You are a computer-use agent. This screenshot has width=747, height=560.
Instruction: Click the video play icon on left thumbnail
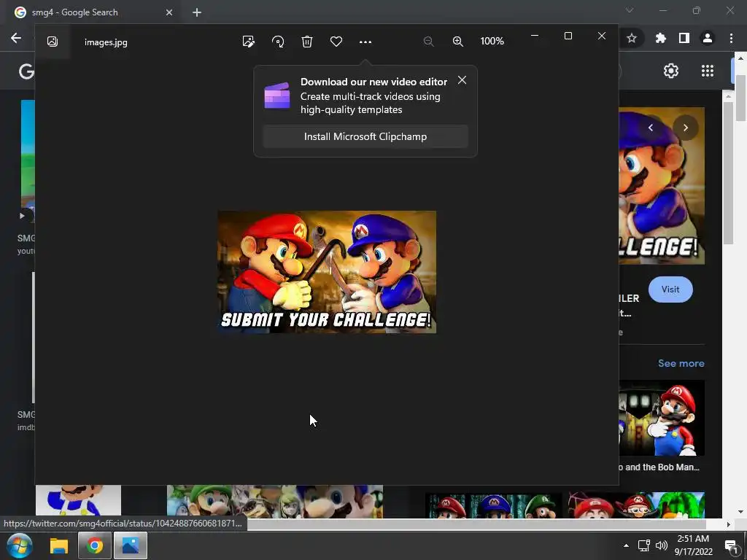point(22,216)
